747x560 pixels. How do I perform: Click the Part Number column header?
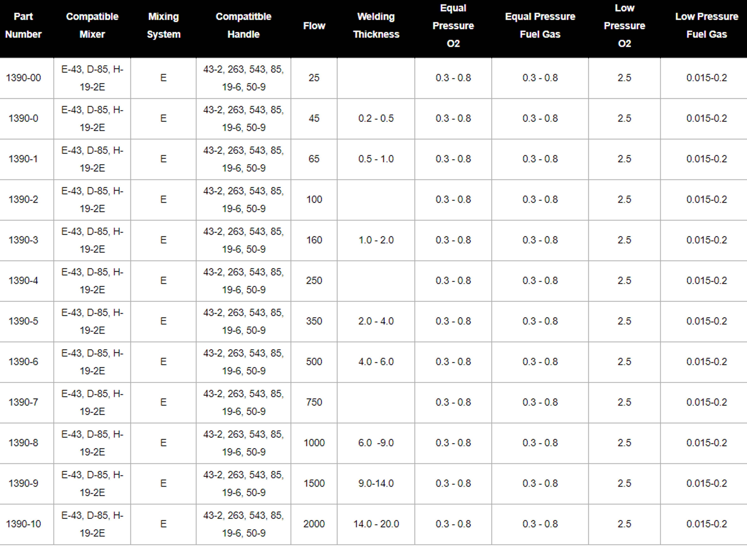coord(23,26)
